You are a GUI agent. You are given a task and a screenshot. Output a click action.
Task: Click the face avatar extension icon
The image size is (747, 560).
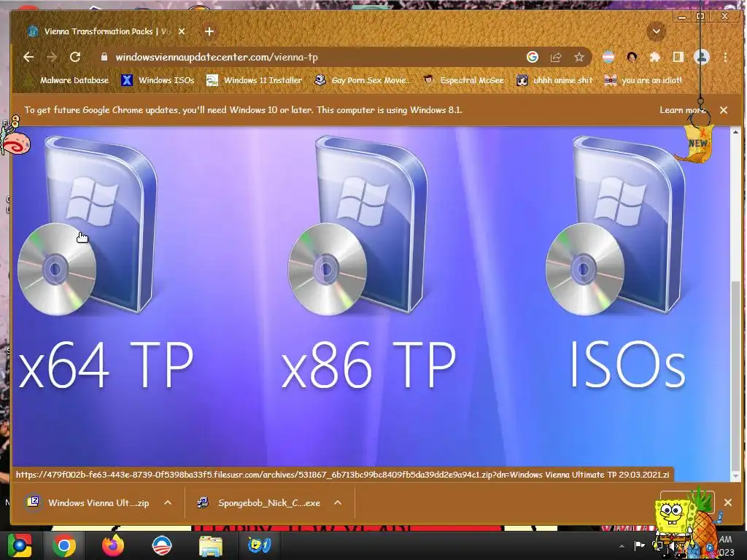pos(632,57)
